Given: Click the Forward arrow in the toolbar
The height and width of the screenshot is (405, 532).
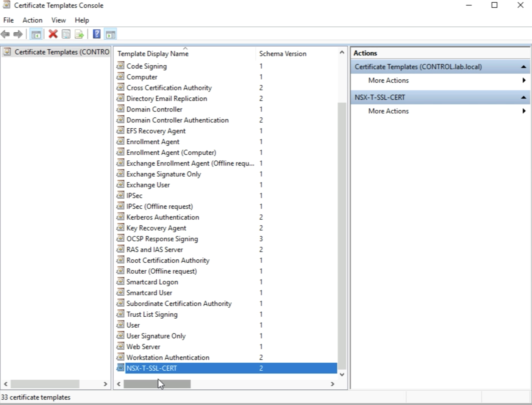Looking at the screenshot, I should point(18,34).
